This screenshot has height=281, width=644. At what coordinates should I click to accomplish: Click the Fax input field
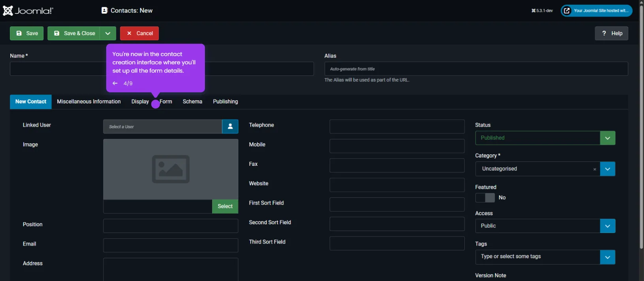[x=397, y=165]
